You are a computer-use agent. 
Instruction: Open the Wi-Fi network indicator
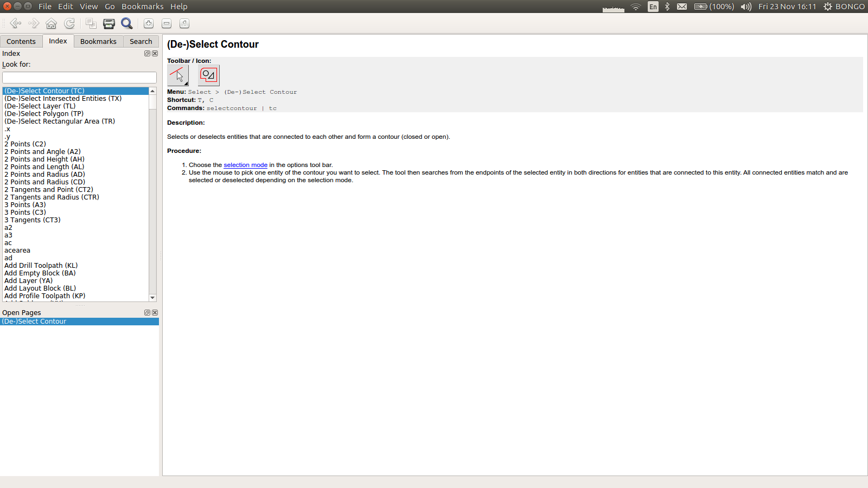(636, 7)
